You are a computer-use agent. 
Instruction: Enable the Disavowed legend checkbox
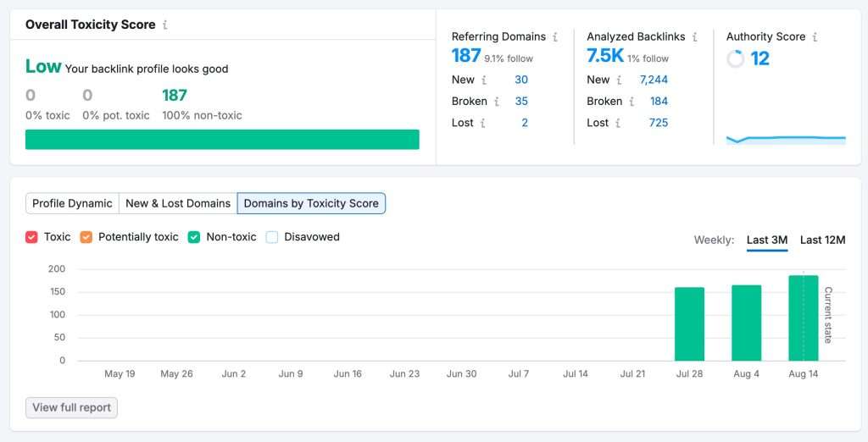272,237
